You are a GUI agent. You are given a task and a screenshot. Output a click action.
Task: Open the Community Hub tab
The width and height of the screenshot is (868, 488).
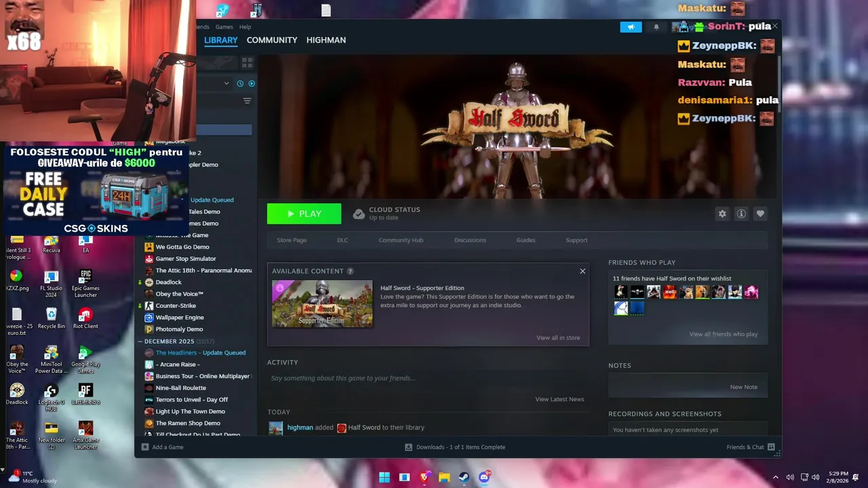tap(401, 240)
